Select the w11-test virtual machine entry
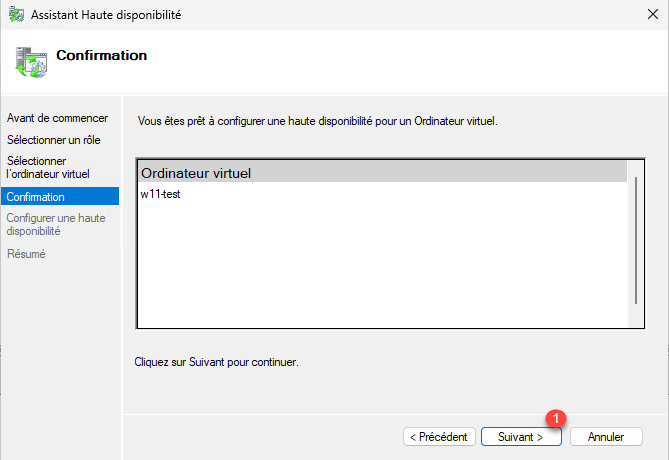Image resolution: width=669 pixels, height=460 pixels. pos(161,194)
